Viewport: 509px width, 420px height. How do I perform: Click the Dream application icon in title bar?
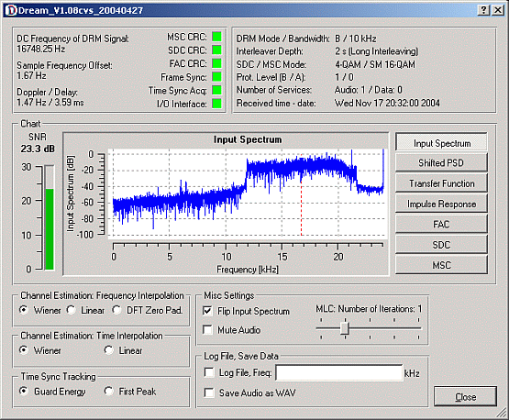point(11,10)
